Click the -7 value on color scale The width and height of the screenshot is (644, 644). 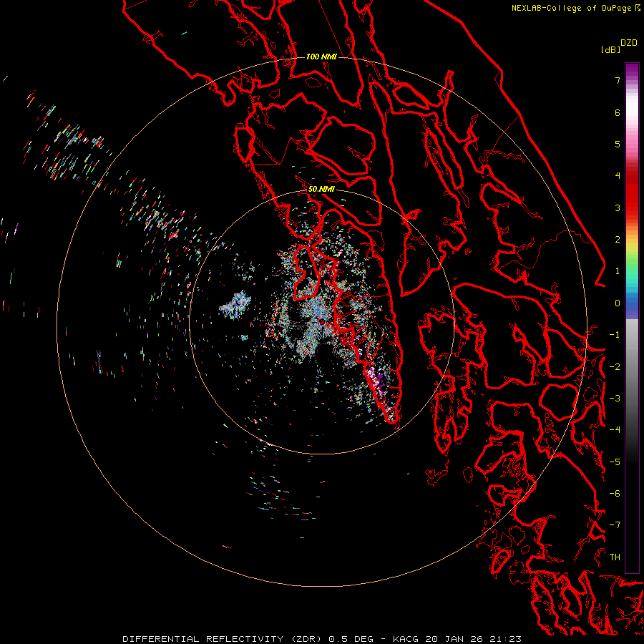615,525
